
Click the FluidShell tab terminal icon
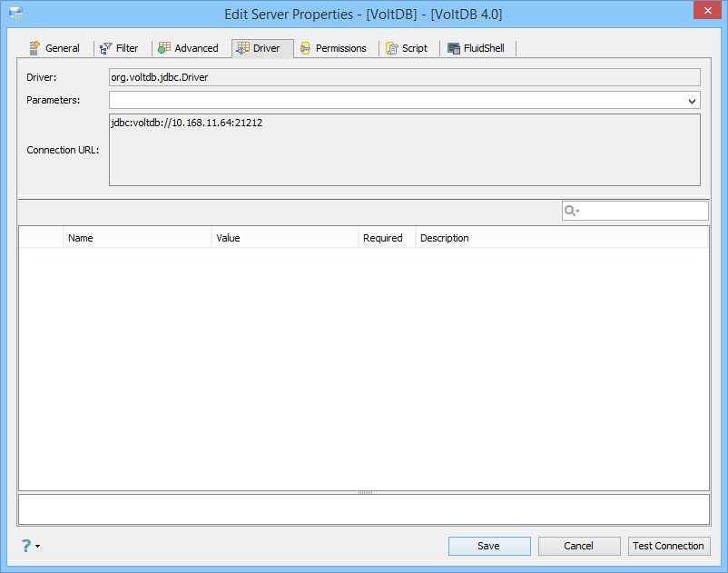pos(454,48)
